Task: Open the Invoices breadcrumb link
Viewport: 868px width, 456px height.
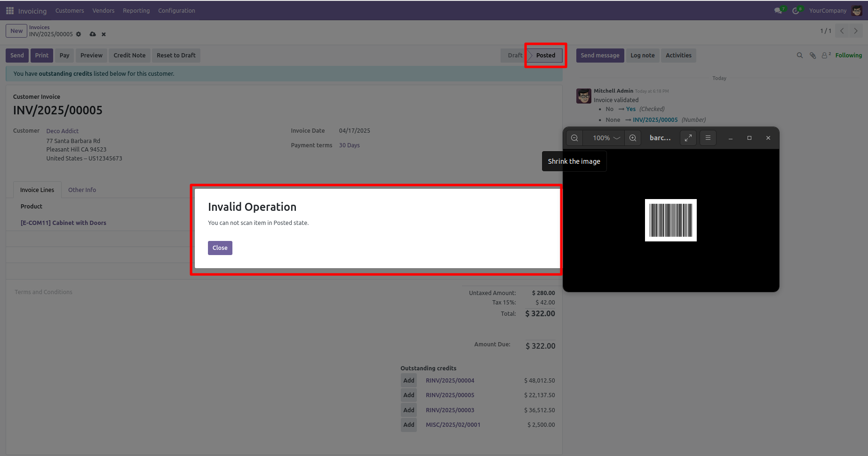Action: (x=39, y=27)
